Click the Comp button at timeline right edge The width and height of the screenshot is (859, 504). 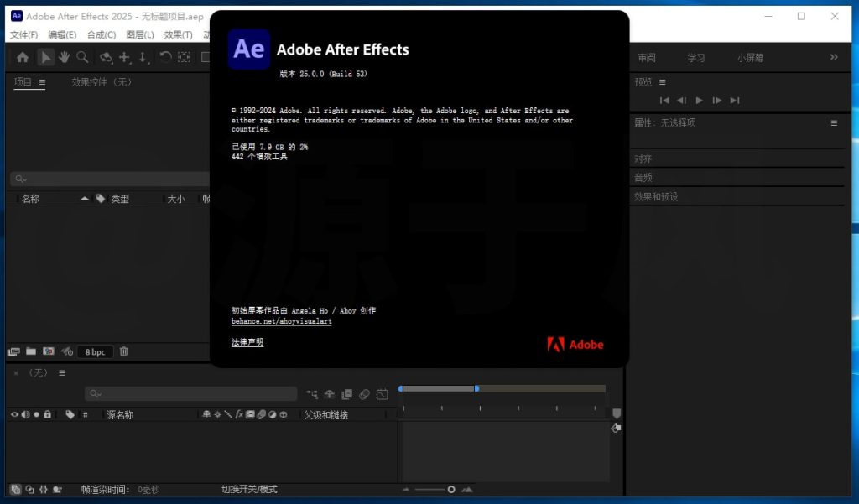coord(616,428)
